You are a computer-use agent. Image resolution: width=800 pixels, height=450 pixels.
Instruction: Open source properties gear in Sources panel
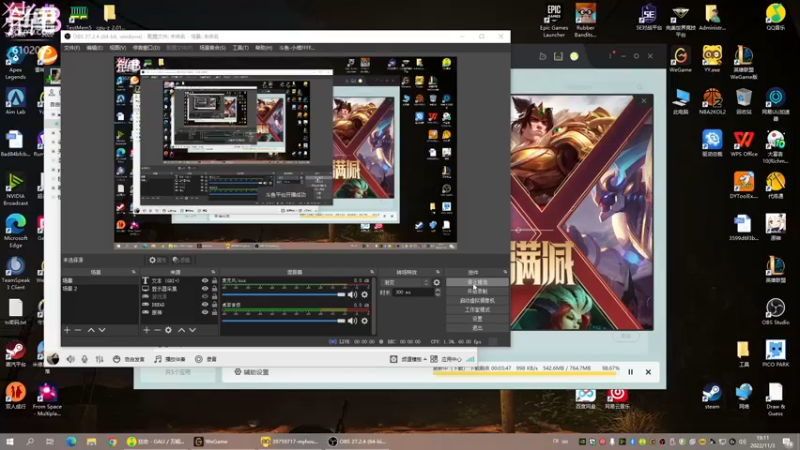[x=168, y=330]
